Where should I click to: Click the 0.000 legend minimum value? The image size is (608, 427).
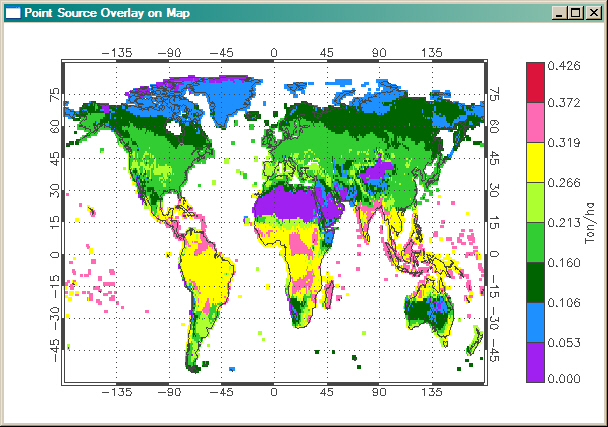coord(567,378)
